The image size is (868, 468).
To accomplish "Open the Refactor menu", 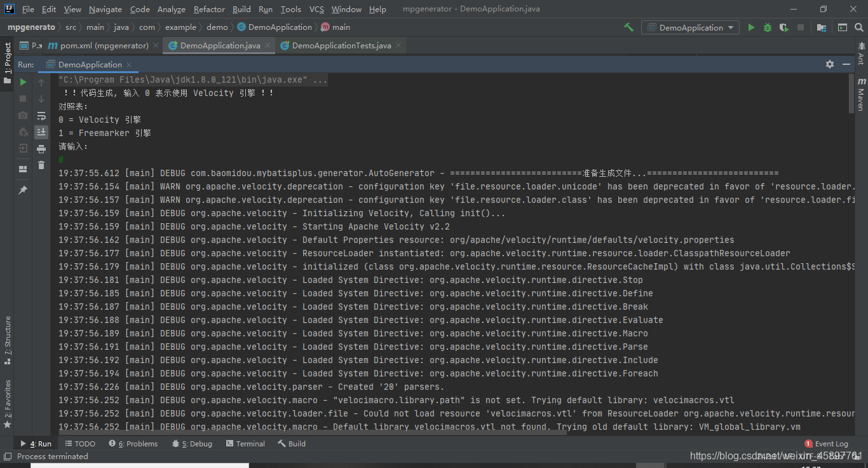I will 209,9.
